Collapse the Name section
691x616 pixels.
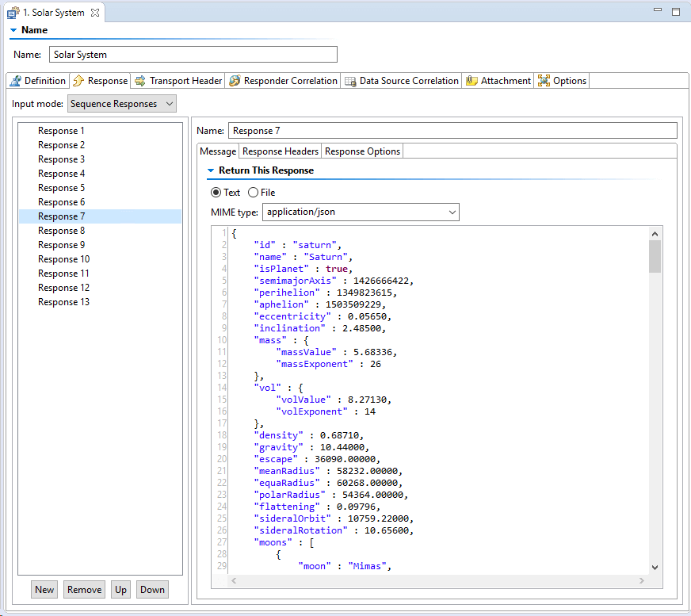coord(13,30)
